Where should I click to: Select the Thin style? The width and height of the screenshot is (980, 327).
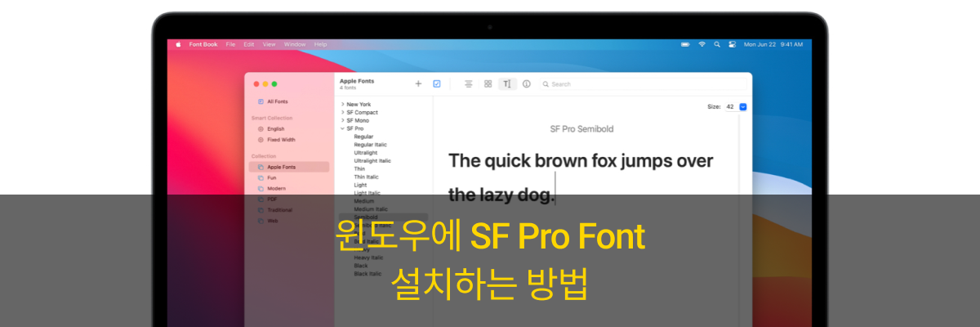(x=359, y=169)
